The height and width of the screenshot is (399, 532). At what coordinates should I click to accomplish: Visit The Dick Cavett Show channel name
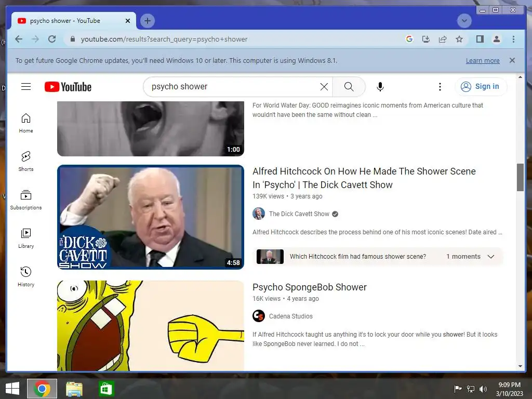coord(299,214)
